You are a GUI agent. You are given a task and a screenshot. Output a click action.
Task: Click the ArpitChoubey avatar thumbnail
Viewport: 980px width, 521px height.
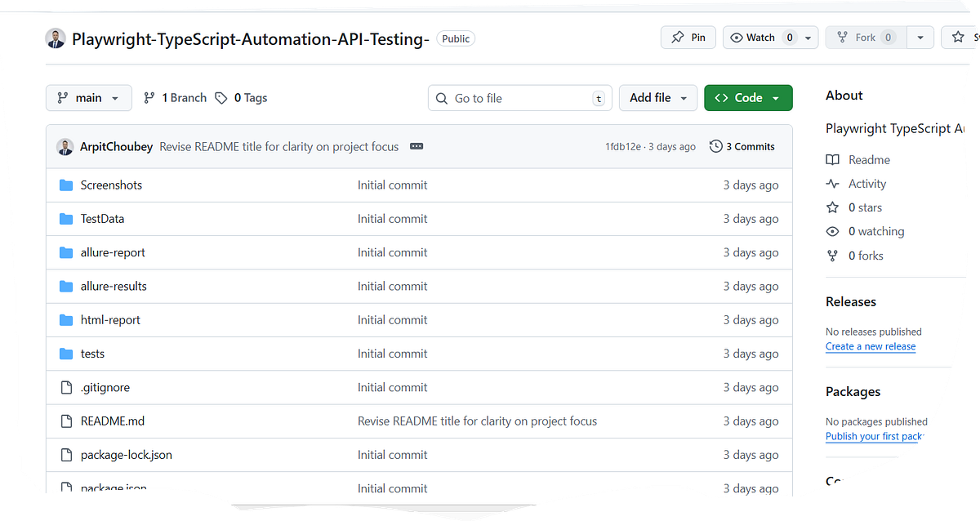point(65,147)
